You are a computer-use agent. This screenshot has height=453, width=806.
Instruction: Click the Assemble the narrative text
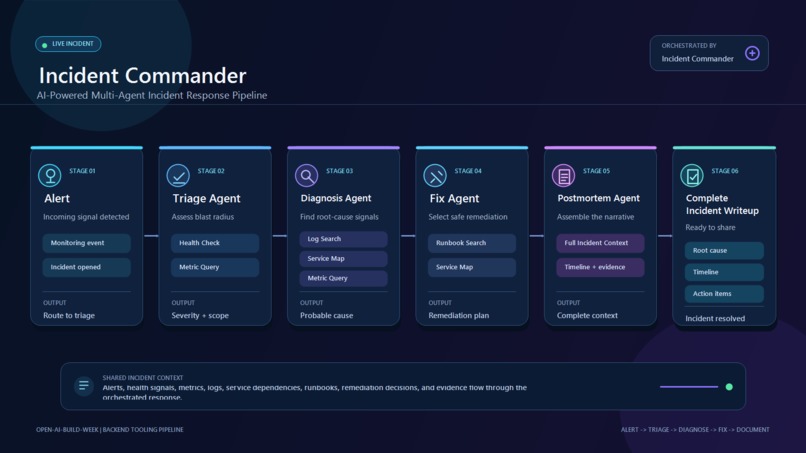[x=595, y=217]
